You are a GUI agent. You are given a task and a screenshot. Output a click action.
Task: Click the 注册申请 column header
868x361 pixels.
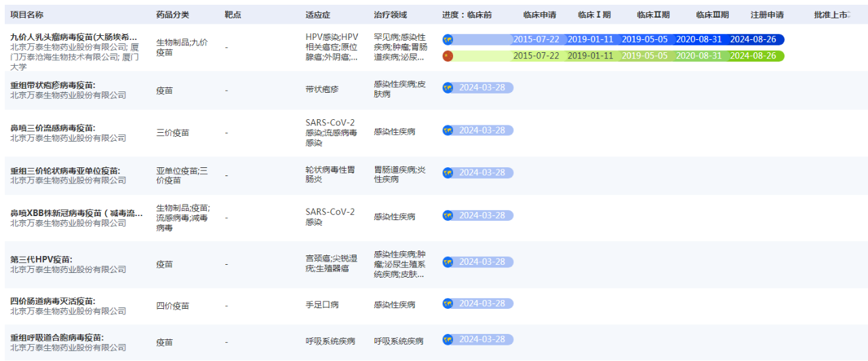[767, 14]
